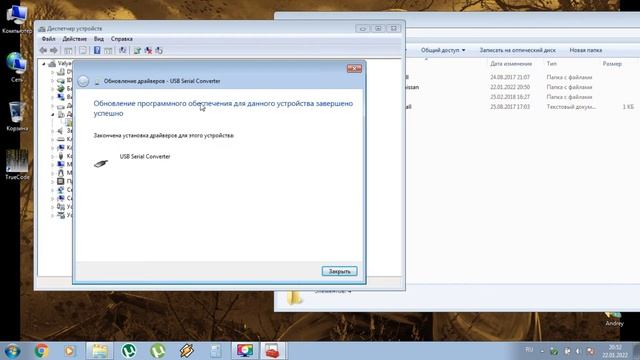Select Корзина recycle bin desktop icon
The height and width of the screenshot is (360, 640).
[x=17, y=116]
